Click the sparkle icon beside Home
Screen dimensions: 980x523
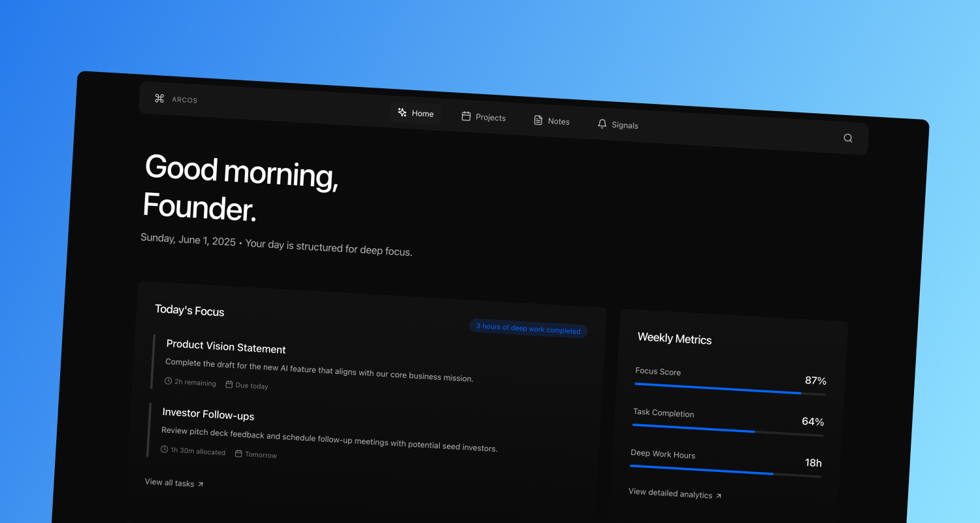402,112
